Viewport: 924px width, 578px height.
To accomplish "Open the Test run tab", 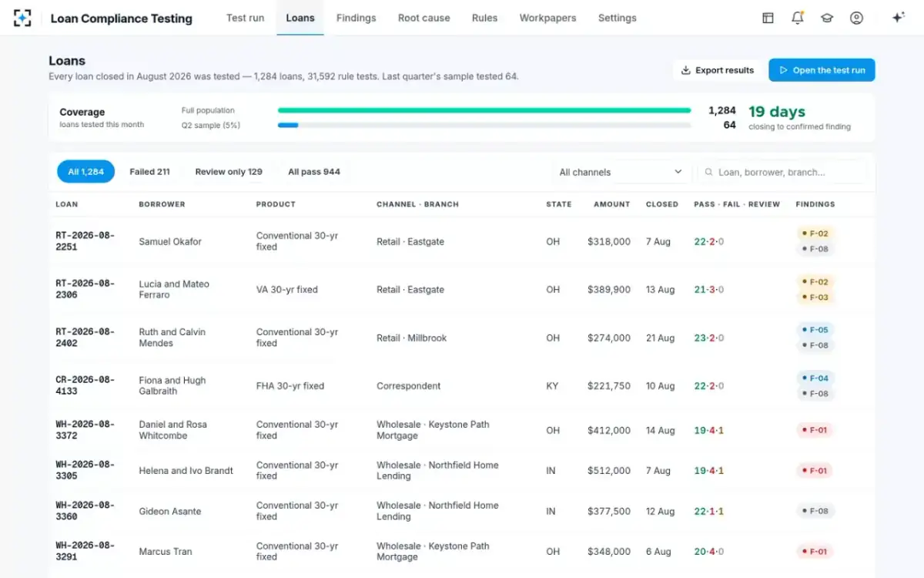I will click(x=245, y=18).
